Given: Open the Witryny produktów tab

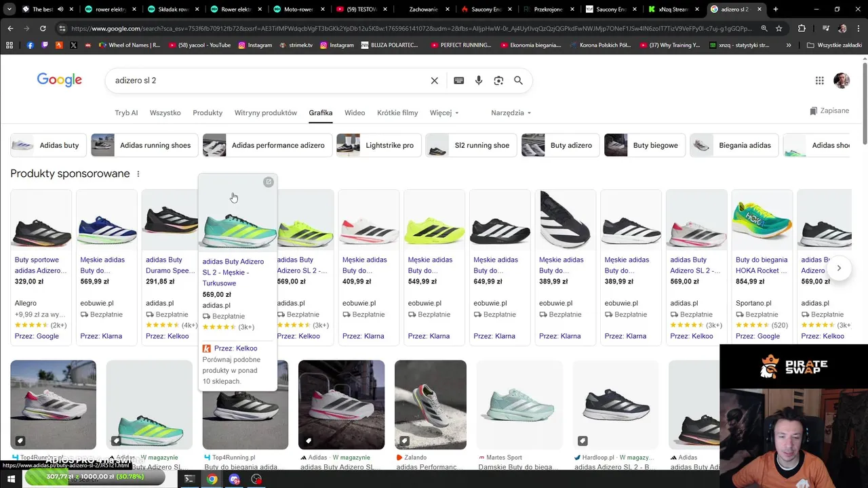Looking at the screenshot, I should click(266, 113).
